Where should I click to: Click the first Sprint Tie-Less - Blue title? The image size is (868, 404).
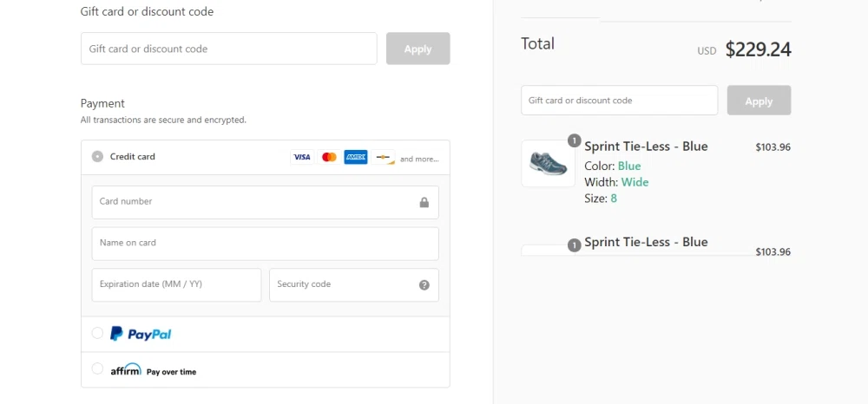point(646,147)
